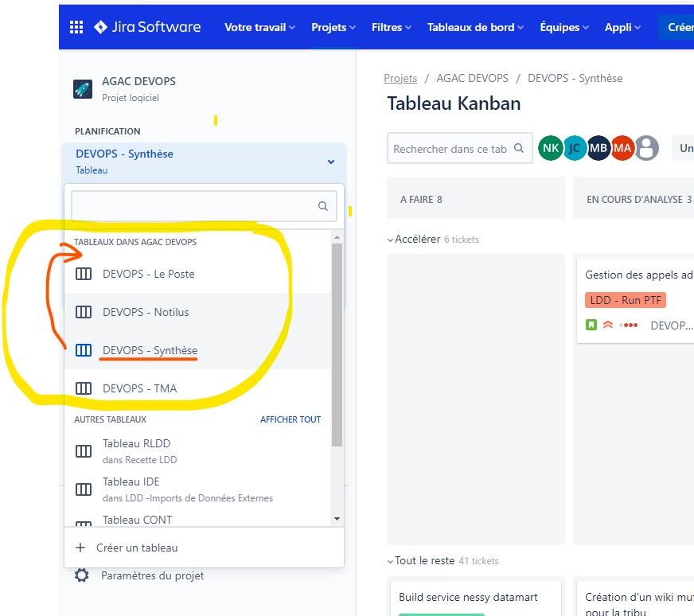Click the magnifier icon in board search
This screenshot has height=616, width=694.
[x=519, y=148]
